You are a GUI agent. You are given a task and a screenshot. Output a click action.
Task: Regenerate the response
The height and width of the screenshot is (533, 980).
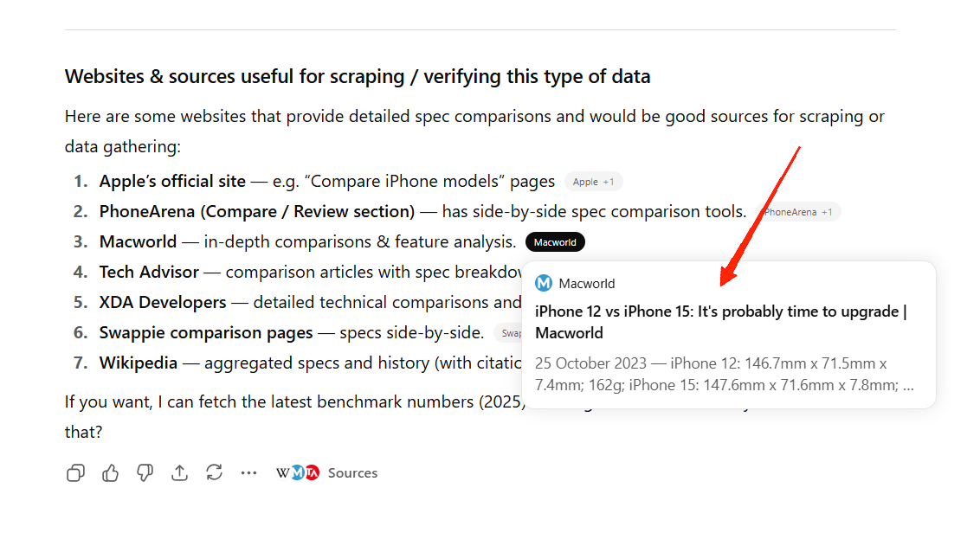pyautogui.click(x=214, y=472)
